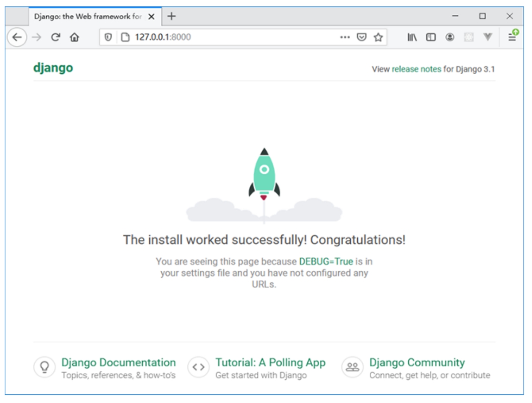Close the Firefox window
Viewport: 532px width, 403px height.
tap(510, 16)
